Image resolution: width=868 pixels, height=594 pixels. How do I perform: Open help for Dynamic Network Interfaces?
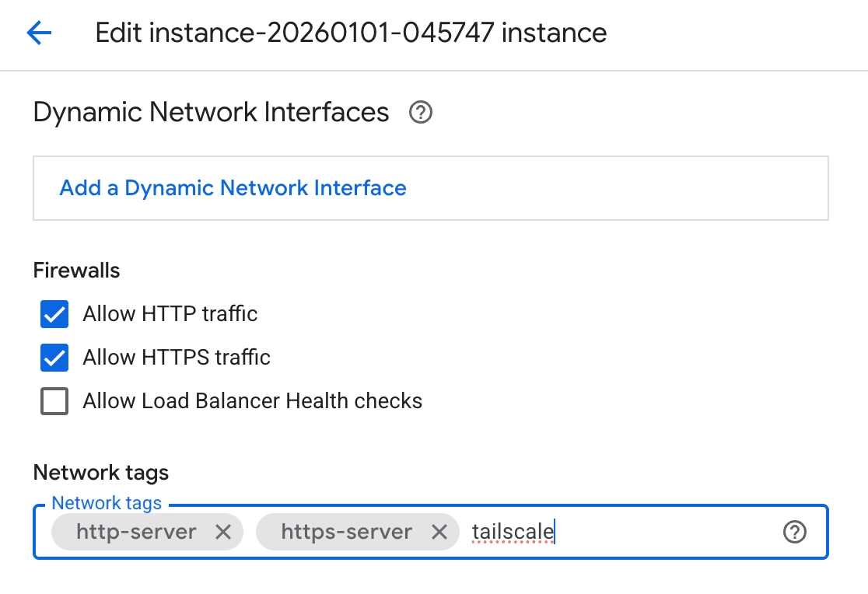[421, 113]
